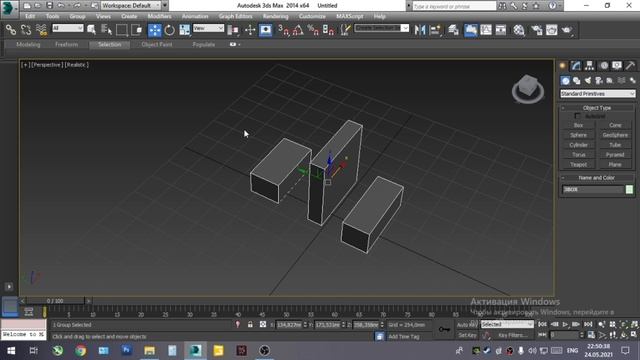
Task: Click the Sphere primitive button
Action: click(578, 135)
